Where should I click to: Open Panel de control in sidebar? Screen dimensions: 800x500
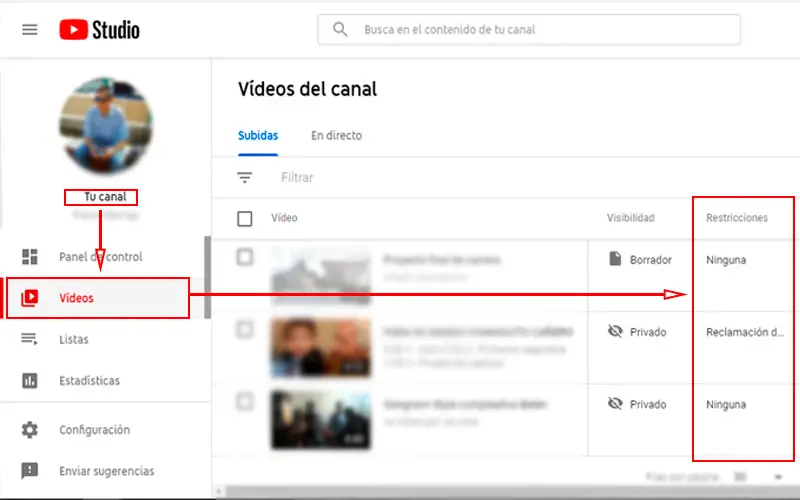click(x=102, y=257)
